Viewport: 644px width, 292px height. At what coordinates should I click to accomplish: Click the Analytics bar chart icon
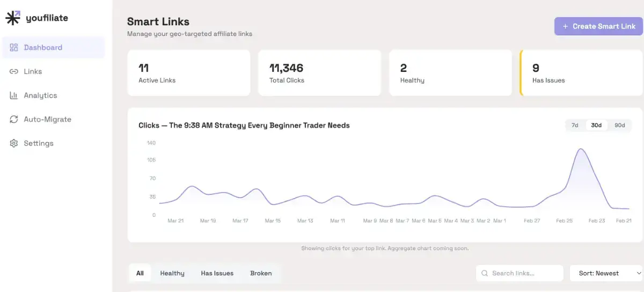point(14,96)
